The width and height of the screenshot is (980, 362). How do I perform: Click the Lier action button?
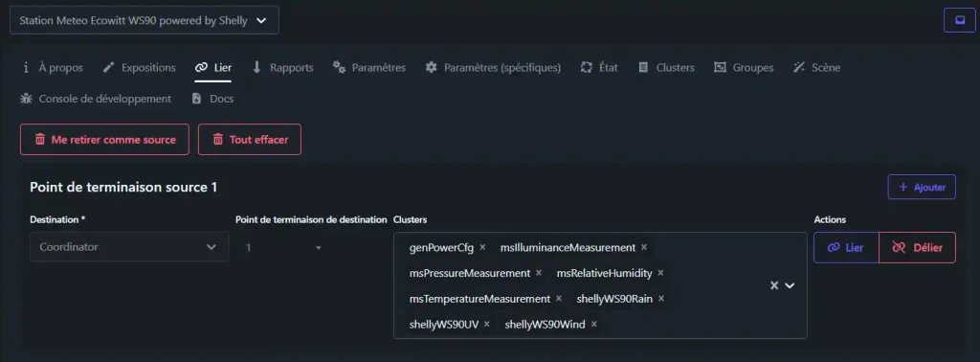click(846, 248)
